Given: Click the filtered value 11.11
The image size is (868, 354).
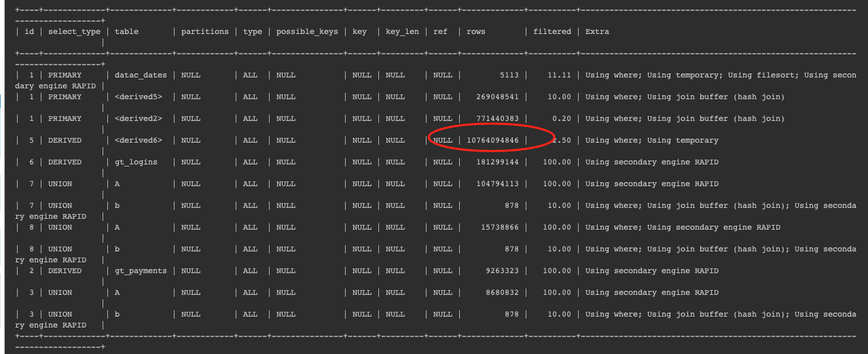Looking at the screenshot, I should (x=560, y=75).
